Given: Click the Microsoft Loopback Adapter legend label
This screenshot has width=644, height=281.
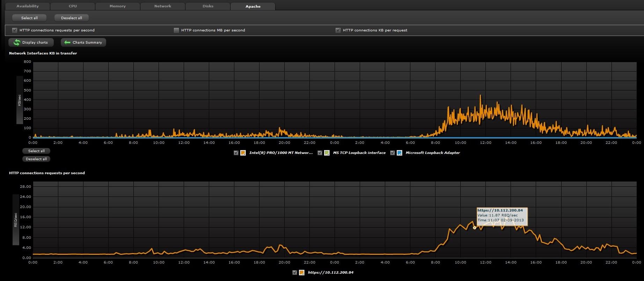Looking at the screenshot, I should tap(433, 153).
